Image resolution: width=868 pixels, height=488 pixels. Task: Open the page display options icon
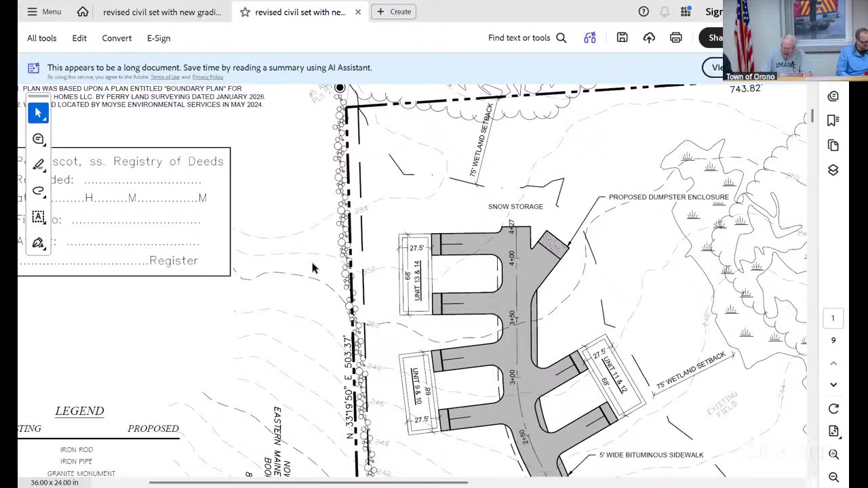[x=833, y=432]
